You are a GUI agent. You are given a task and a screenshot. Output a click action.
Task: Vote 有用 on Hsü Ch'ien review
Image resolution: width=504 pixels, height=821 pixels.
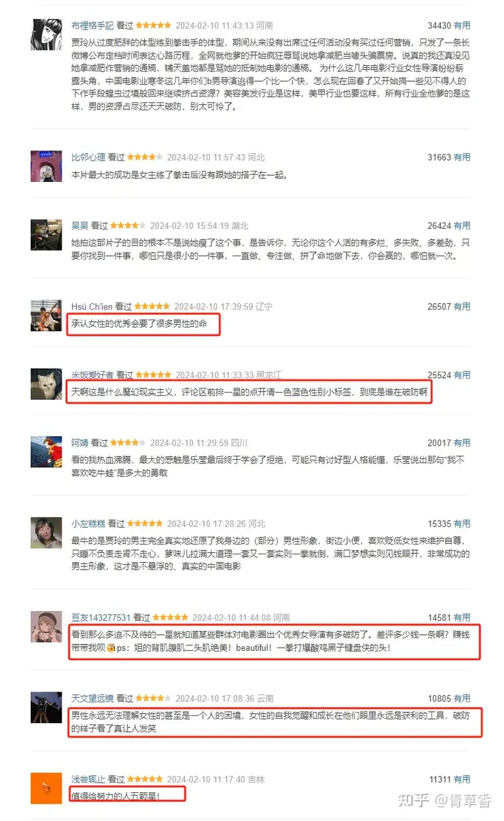click(x=461, y=307)
